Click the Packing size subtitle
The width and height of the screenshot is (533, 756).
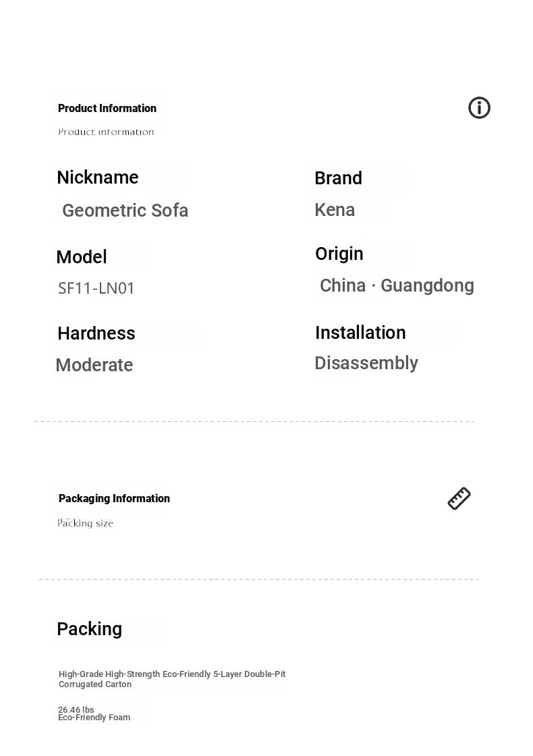tap(85, 523)
